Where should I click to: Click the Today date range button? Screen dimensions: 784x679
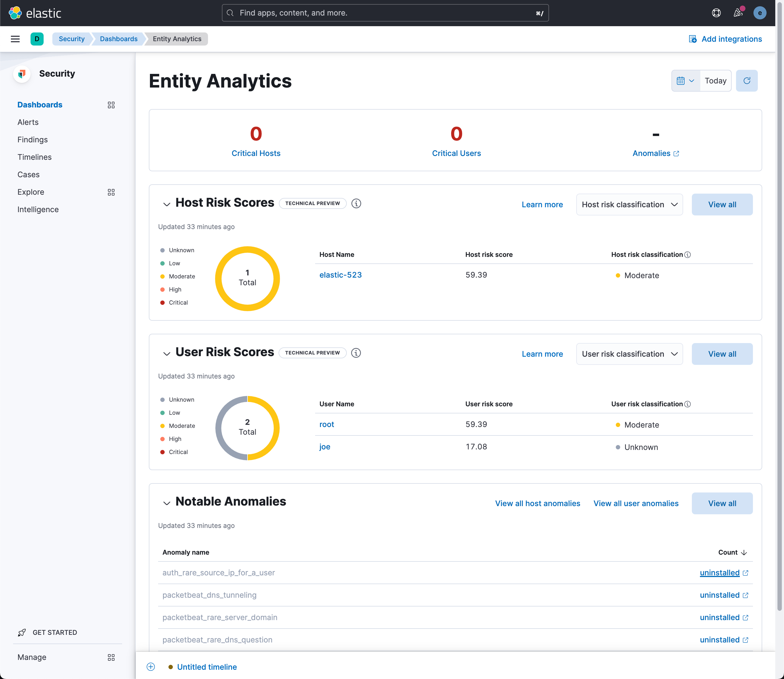click(716, 81)
